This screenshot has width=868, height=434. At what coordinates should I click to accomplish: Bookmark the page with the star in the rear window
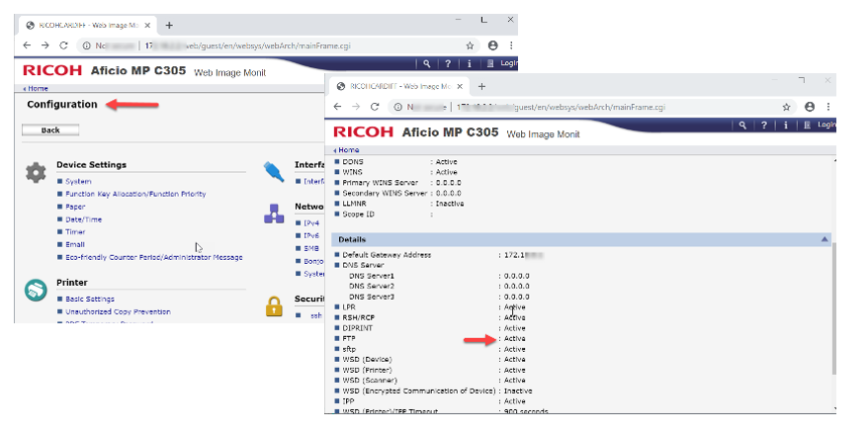click(x=470, y=45)
